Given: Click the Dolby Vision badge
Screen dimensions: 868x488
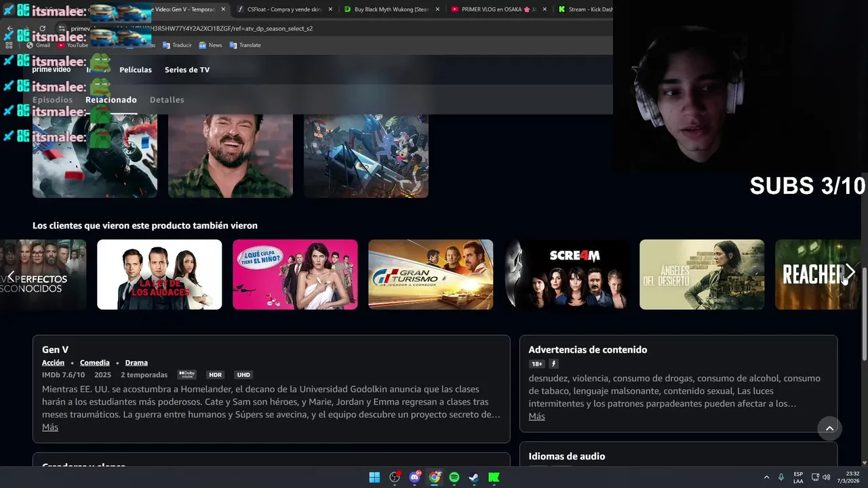Looking at the screenshot, I should click(187, 375).
